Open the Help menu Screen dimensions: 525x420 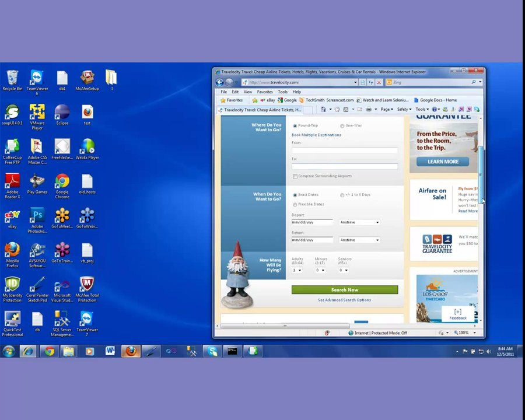click(x=297, y=92)
